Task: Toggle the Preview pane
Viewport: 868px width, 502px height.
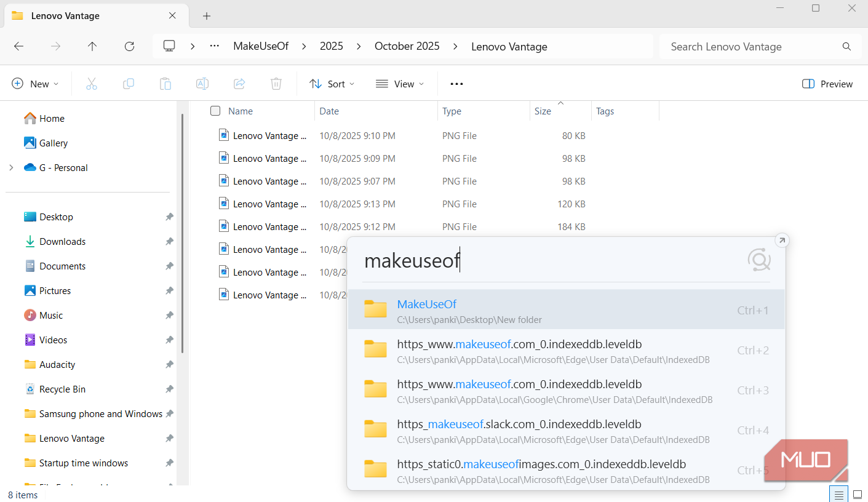Action: click(x=827, y=84)
